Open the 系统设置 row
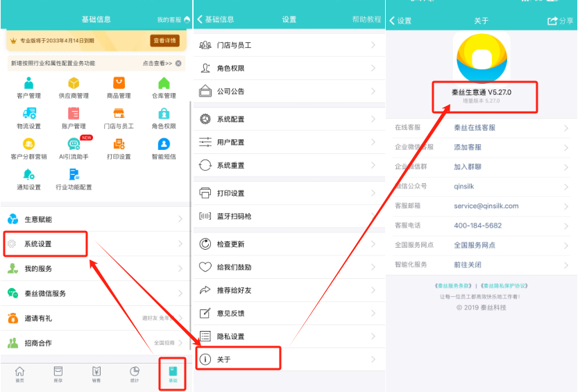The width and height of the screenshot is (580, 392). (96, 244)
